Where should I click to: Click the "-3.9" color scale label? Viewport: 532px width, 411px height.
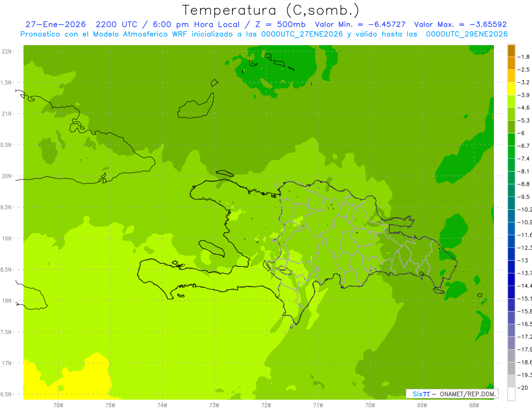coord(524,95)
